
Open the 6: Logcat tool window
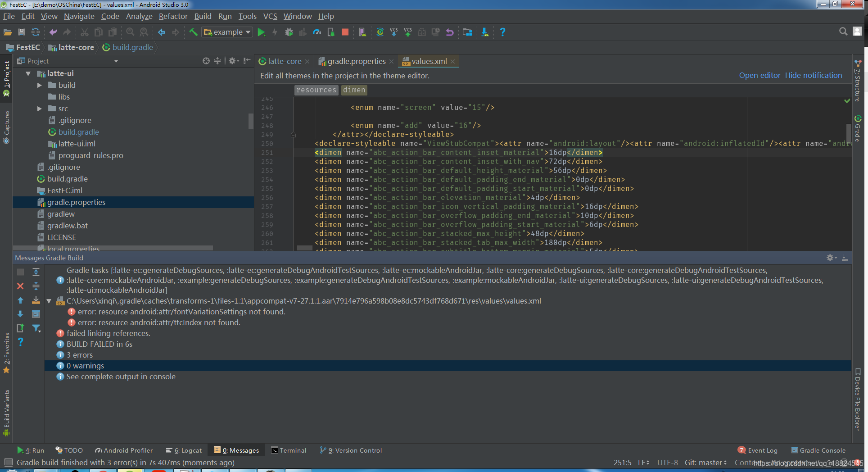184,450
